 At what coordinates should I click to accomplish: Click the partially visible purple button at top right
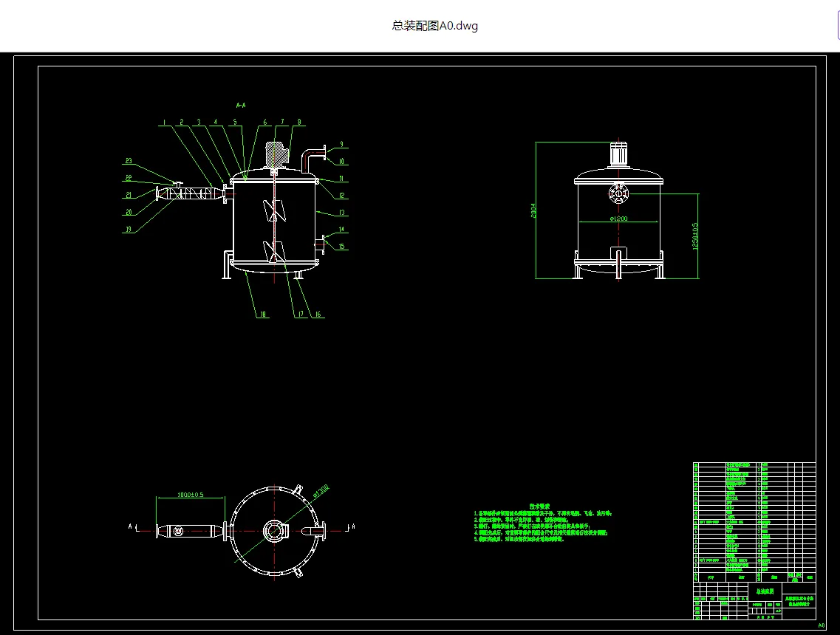(x=838, y=26)
